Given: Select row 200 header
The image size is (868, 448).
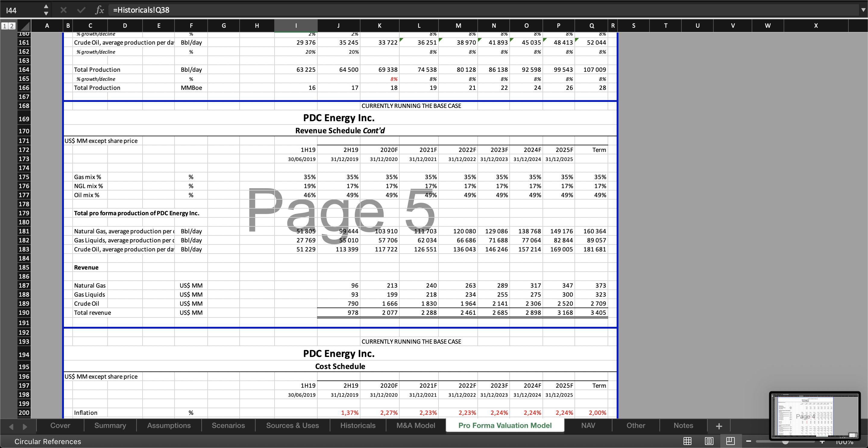Looking at the screenshot, I should pyautogui.click(x=24, y=413).
